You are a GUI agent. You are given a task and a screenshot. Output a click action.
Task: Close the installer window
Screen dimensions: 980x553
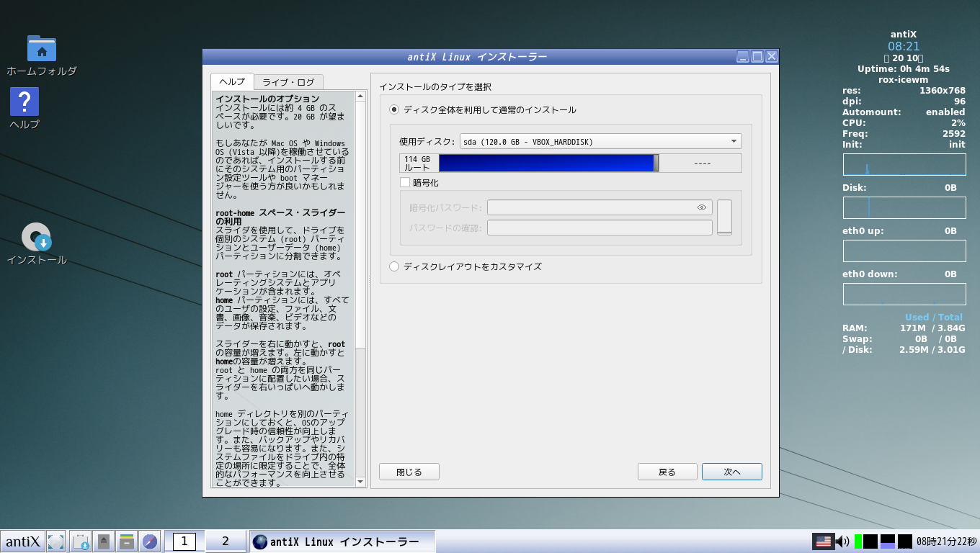click(x=772, y=56)
